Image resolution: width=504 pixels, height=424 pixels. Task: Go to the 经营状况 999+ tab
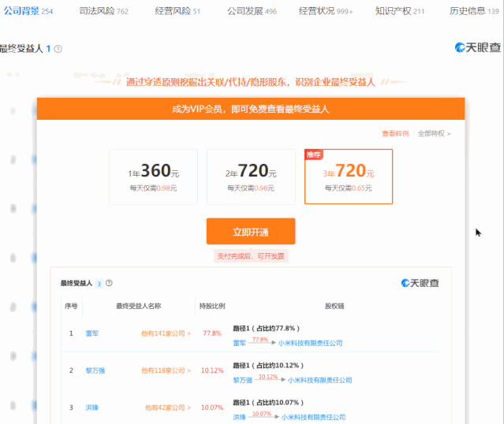[x=326, y=11]
